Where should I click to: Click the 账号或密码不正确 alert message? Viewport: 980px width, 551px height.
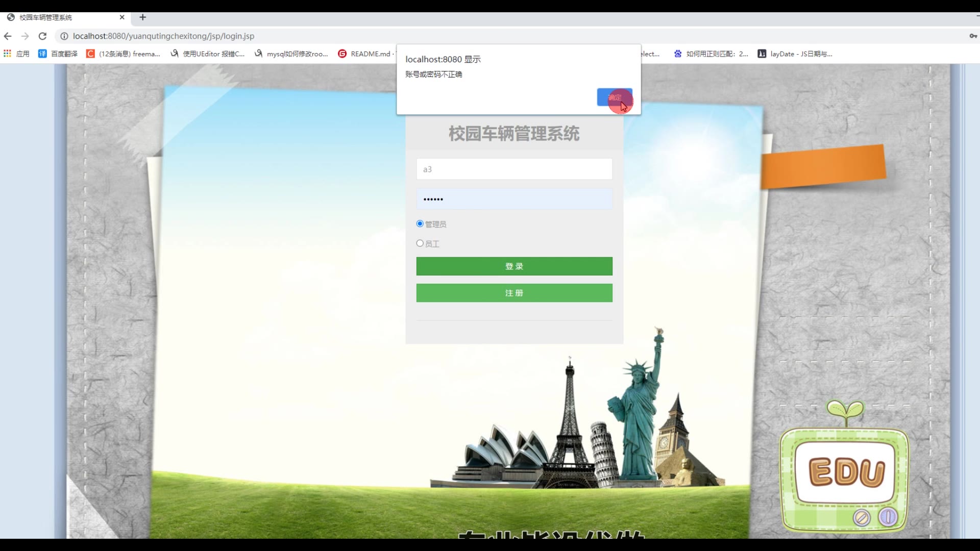(434, 74)
